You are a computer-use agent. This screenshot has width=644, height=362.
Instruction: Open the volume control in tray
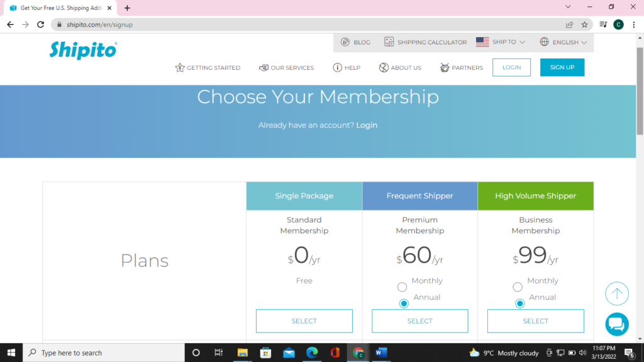tap(582, 353)
